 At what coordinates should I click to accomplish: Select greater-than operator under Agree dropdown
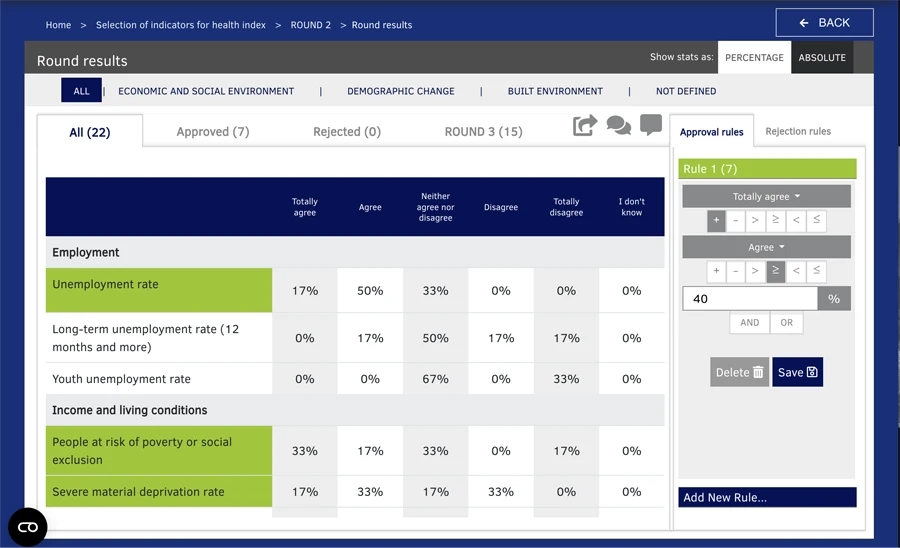755,271
